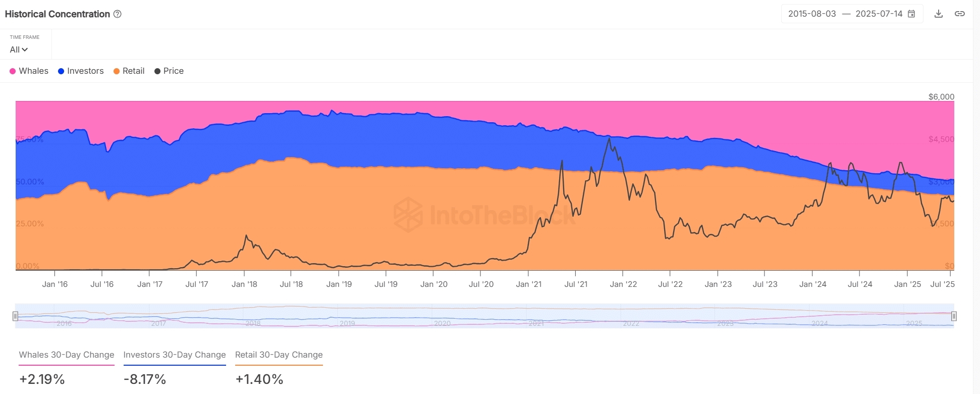Screen dimensions: 980x394
Task: Open the Historical Concentration help icon
Action: pyautogui.click(x=118, y=14)
